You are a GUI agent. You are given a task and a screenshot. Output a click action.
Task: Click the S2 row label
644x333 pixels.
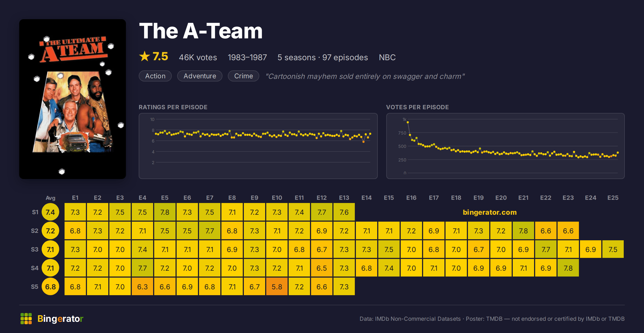pos(35,231)
